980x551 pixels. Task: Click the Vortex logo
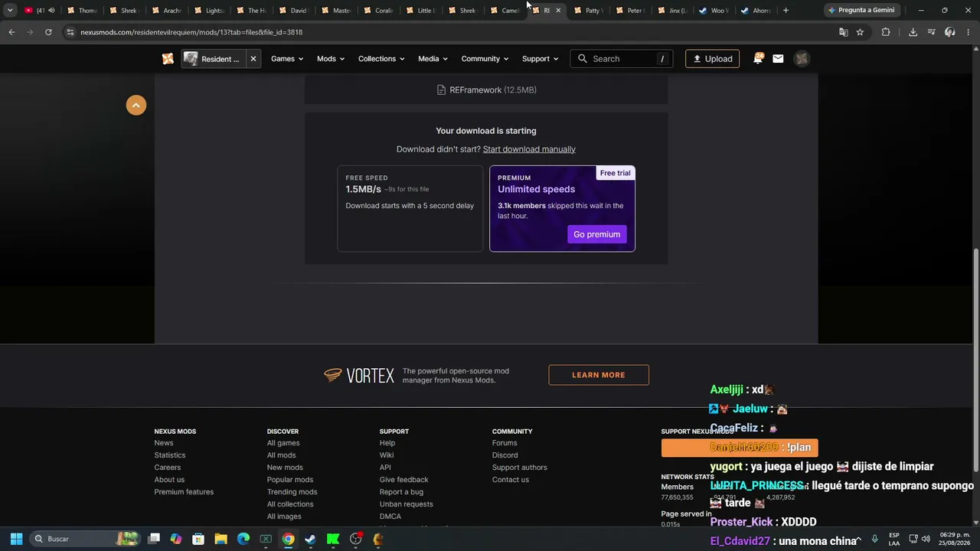pyautogui.click(x=359, y=375)
